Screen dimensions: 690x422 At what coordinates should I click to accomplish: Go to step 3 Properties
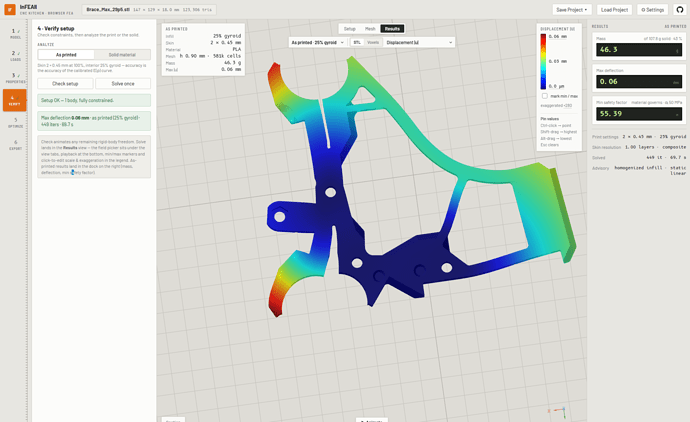[15, 78]
